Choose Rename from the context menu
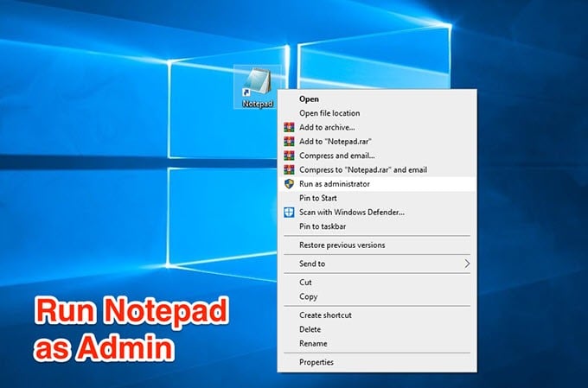The height and width of the screenshot is (388, 588). point(377,343)
